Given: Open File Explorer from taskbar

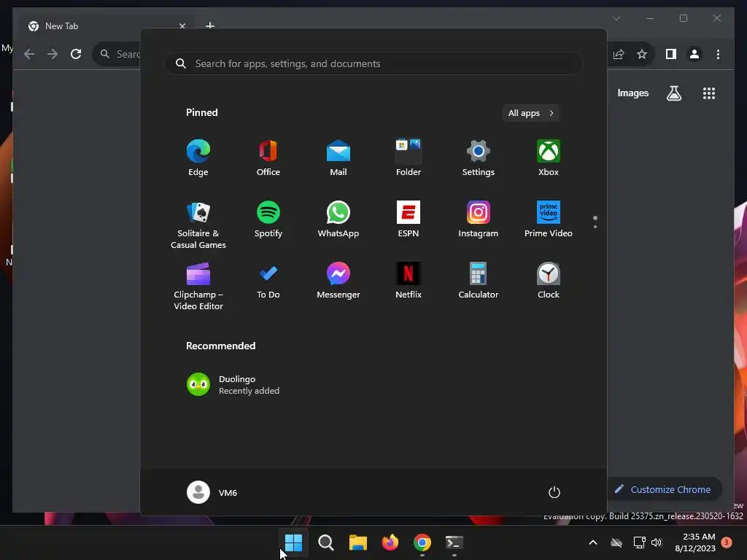Looking at the screenshot, I should pos(357,542).
